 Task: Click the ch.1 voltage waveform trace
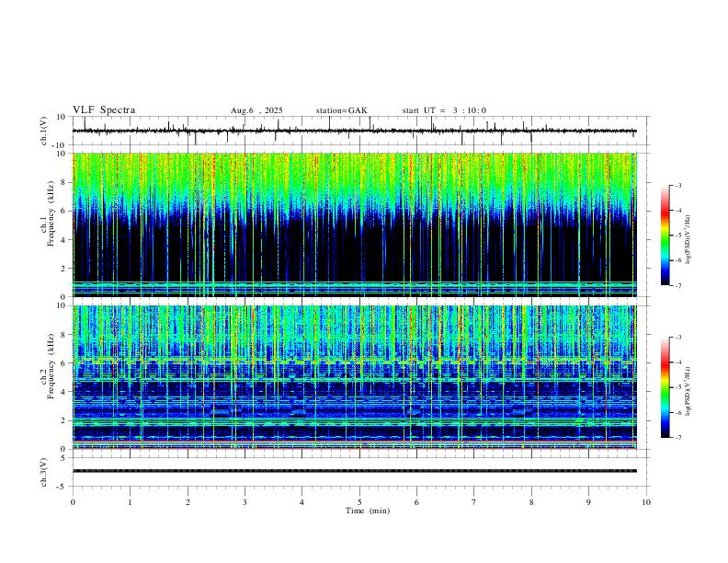point(354,131)
